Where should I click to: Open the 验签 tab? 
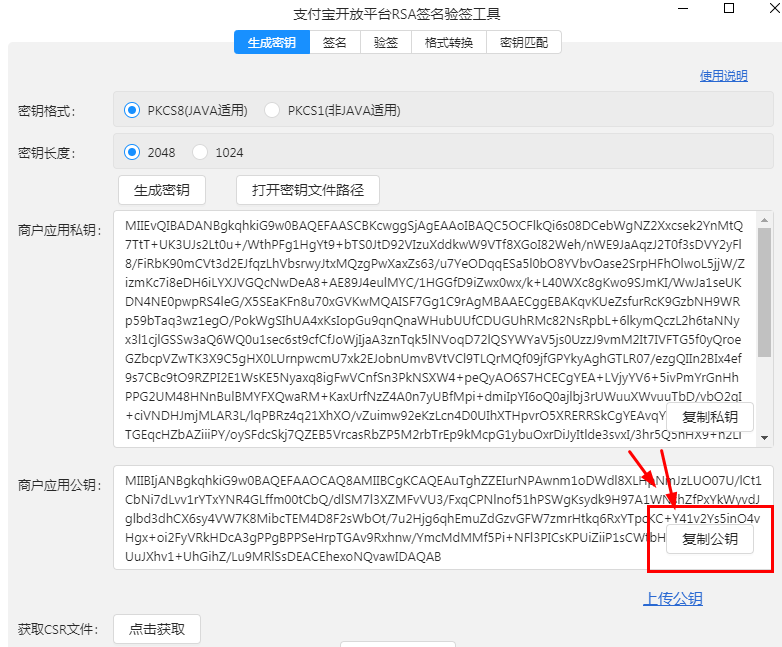pos(386,42)
